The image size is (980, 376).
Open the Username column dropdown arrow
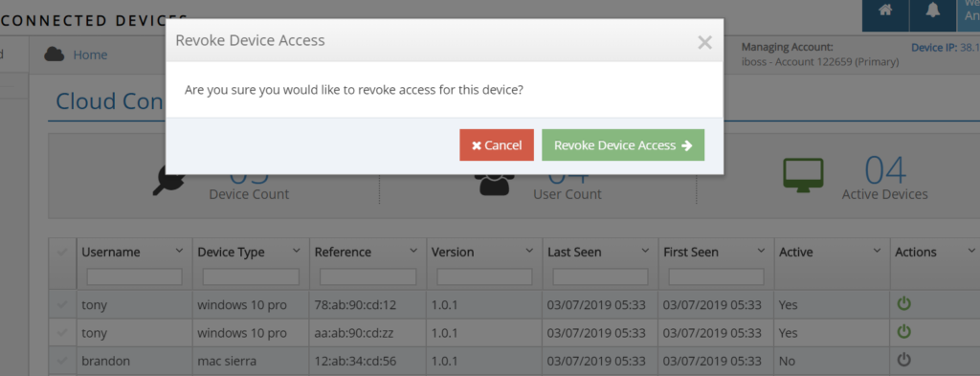point(179,251)
